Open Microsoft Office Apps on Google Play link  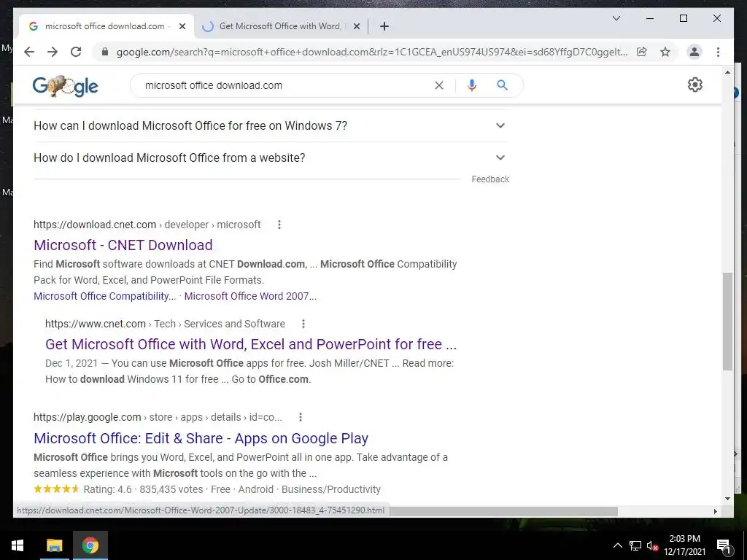201,438
